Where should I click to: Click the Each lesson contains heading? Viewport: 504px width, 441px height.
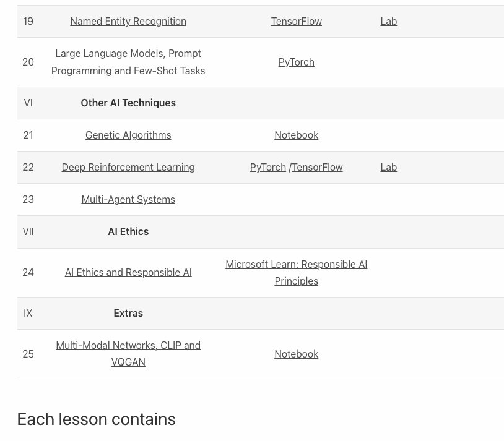96,419
